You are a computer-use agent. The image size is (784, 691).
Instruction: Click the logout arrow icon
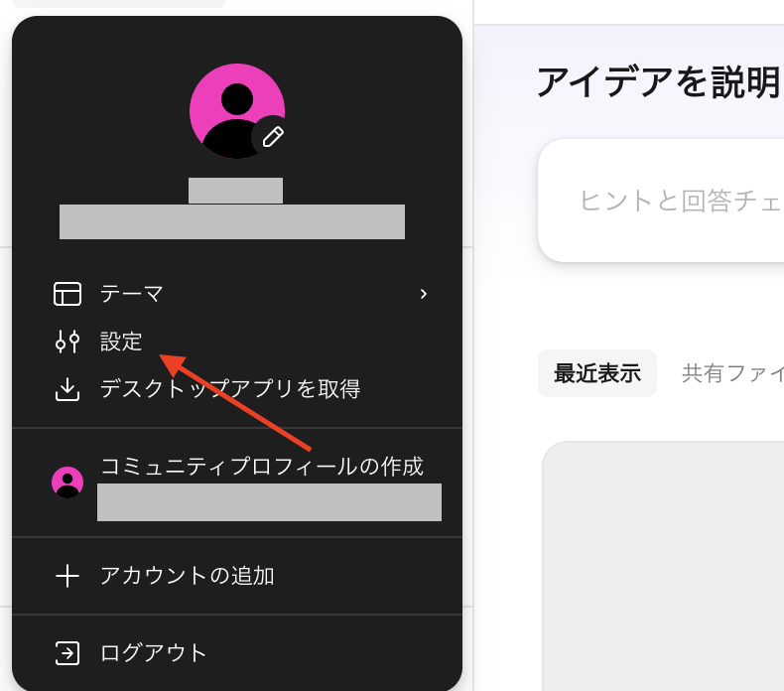point(67,653)
